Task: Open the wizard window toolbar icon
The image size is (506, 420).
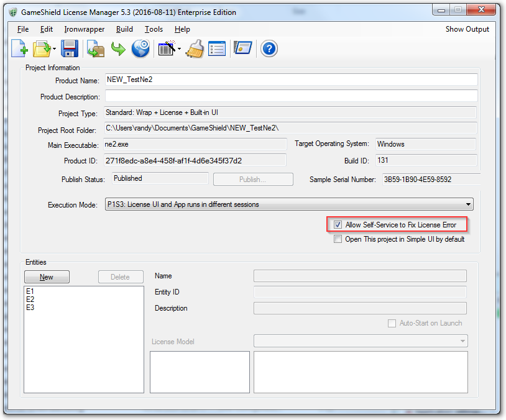Action: (167, 48)
